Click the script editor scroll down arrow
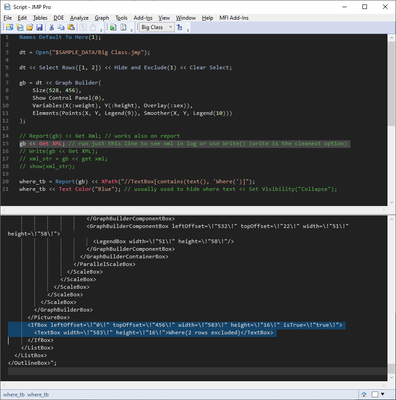The height and width of the screenshot is (400, 396). (x=391, y=202)
